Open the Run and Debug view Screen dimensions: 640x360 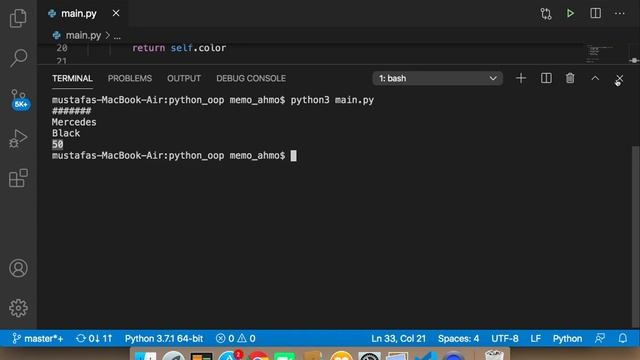[x=18, y=138]
